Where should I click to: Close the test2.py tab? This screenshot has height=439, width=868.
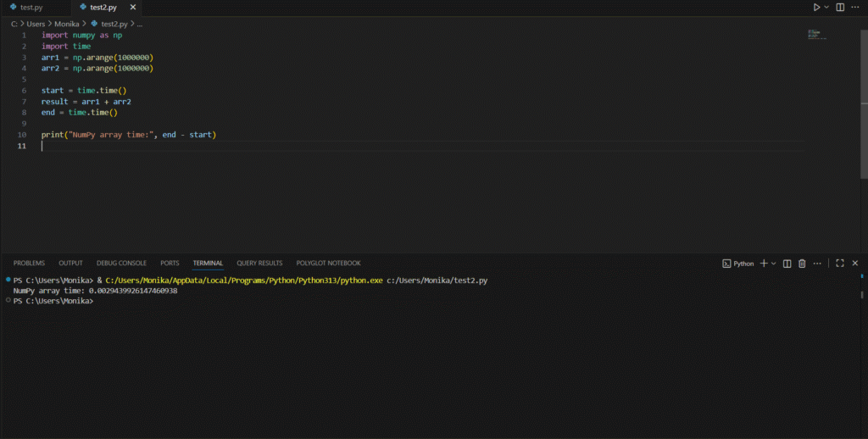135,7
